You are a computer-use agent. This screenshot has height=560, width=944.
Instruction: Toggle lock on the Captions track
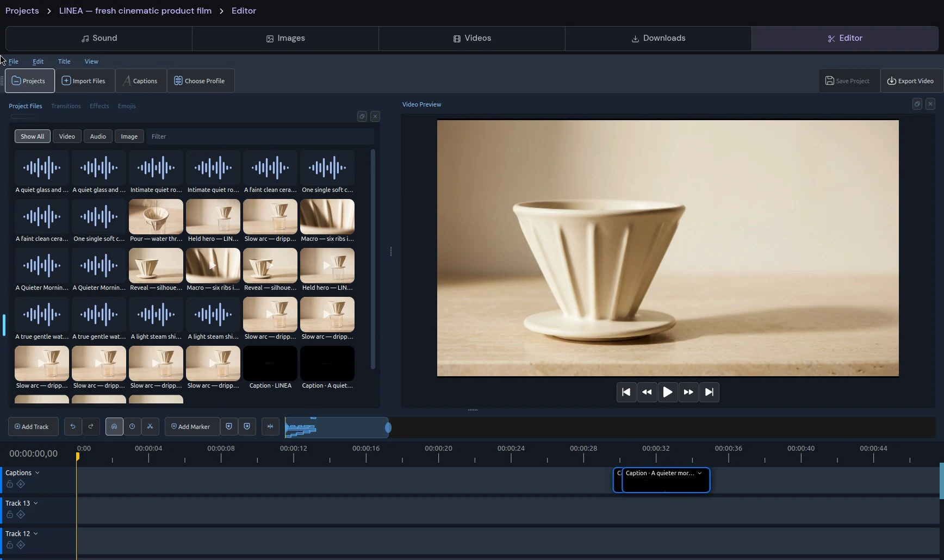10,484
